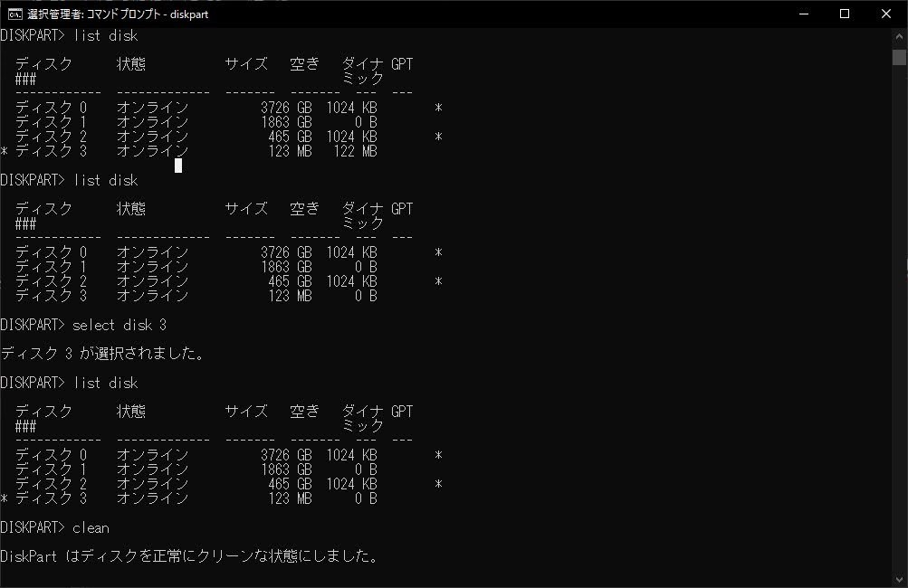Click the scrollbar up arrow

tap(899, 36)
